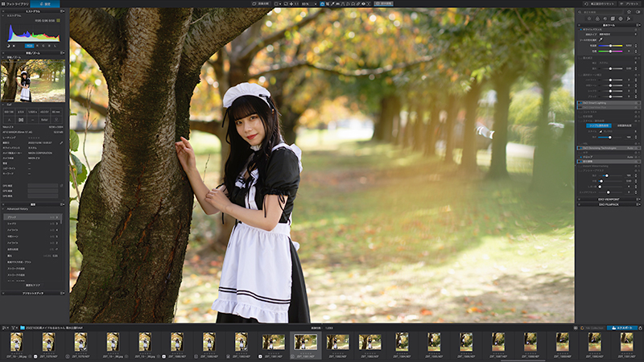
Task: Click the 分割調色処理 button
Action: (x=625, y=125)
